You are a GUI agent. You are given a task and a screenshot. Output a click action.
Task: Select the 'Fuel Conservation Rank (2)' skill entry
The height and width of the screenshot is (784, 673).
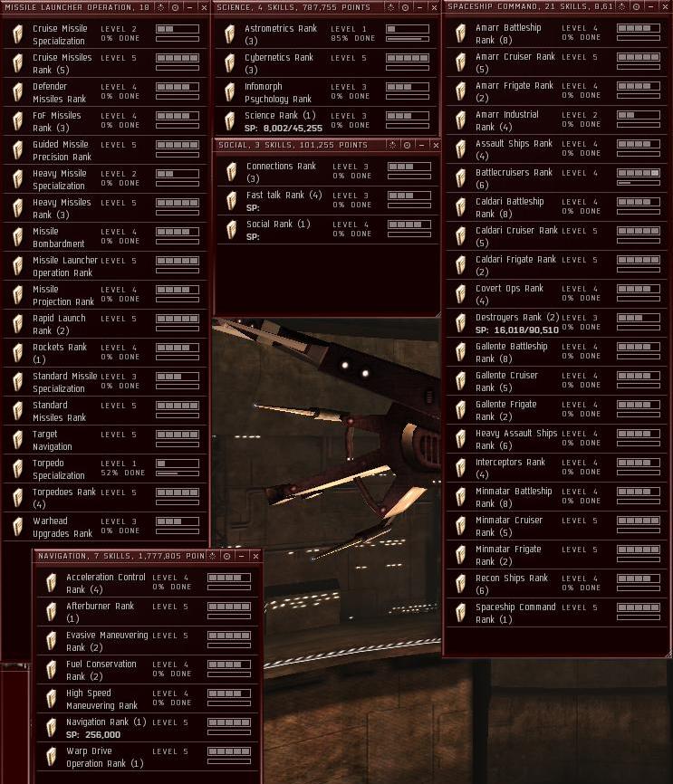tap(148, 670)
